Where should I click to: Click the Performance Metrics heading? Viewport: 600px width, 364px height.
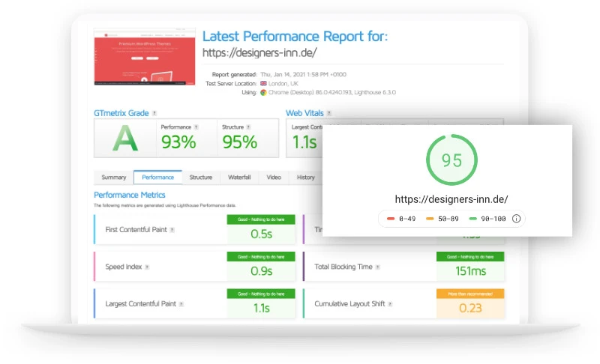pos(129,195)
